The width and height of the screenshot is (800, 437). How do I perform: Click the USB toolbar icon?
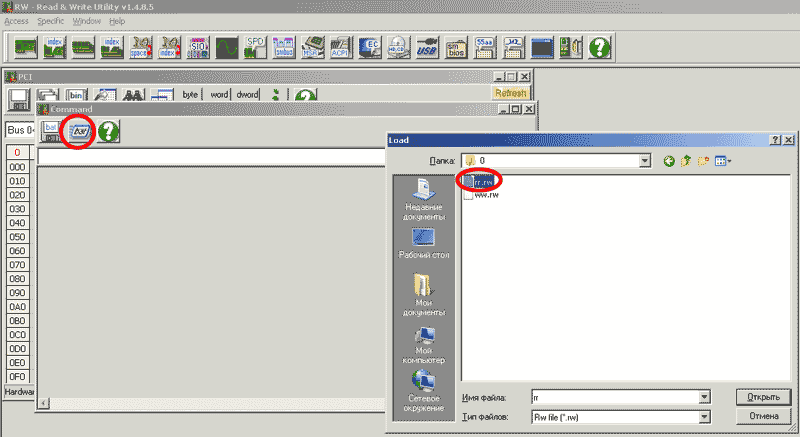[x=427, y=46]
